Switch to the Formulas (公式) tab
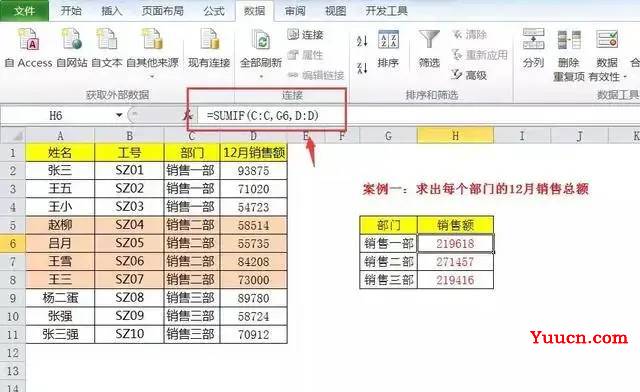This screenshot has height=392, width=640. coord(214,11)
